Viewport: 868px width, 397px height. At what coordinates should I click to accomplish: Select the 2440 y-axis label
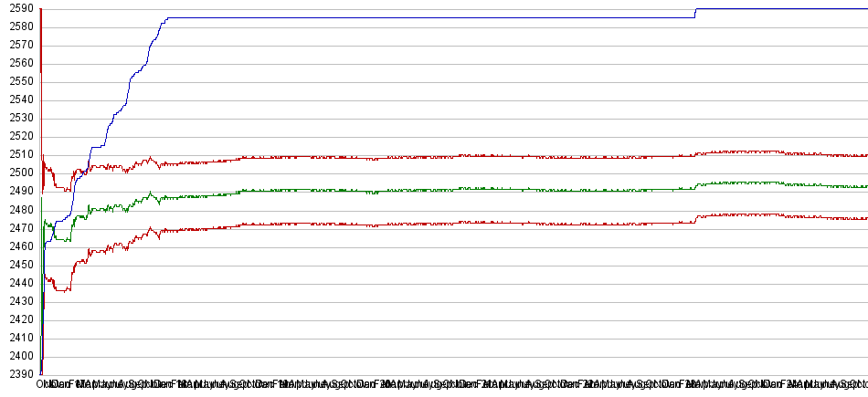[x=20, y=282]
